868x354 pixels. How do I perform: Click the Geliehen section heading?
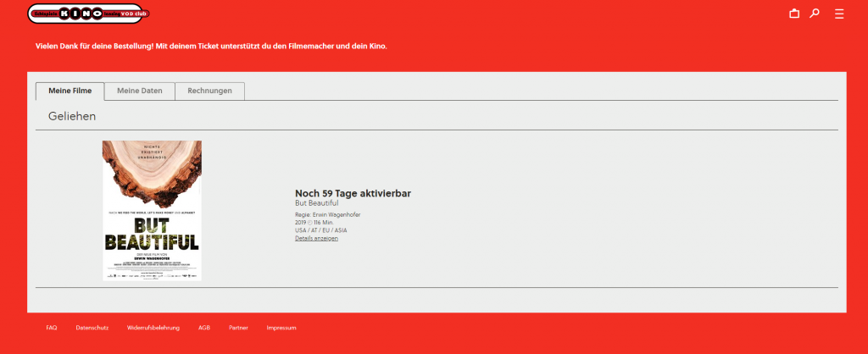click(72, 116)
